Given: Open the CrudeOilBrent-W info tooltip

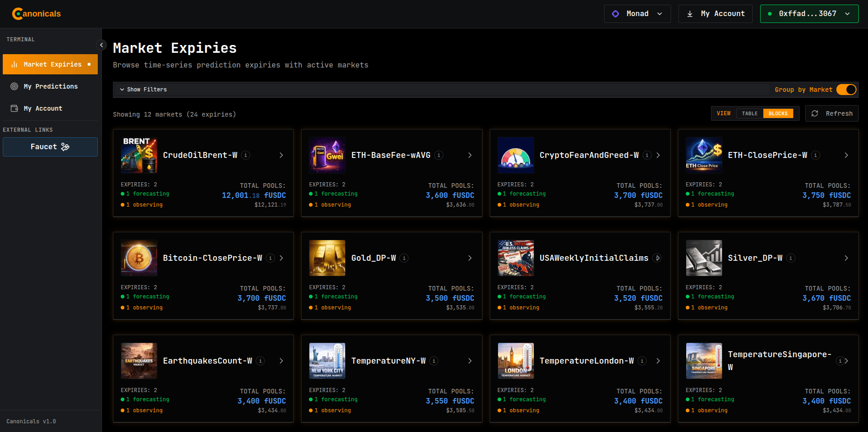Looking at the screenshot, I should click(246, 155).
